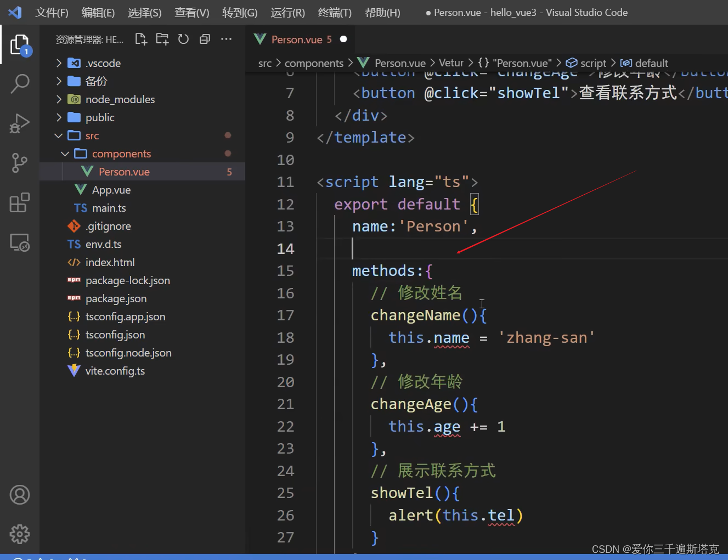
Task: Open the Remote Explorer icon
Action: click(20, 242)
